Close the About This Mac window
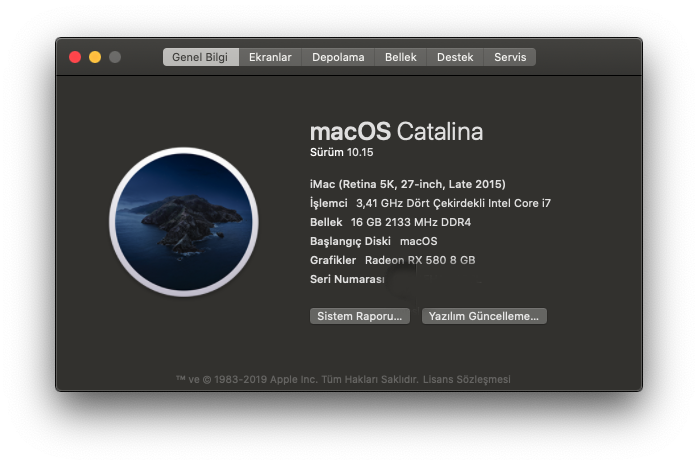The width and height of the screenshot is (698, 465). click(x=75, y=57)
